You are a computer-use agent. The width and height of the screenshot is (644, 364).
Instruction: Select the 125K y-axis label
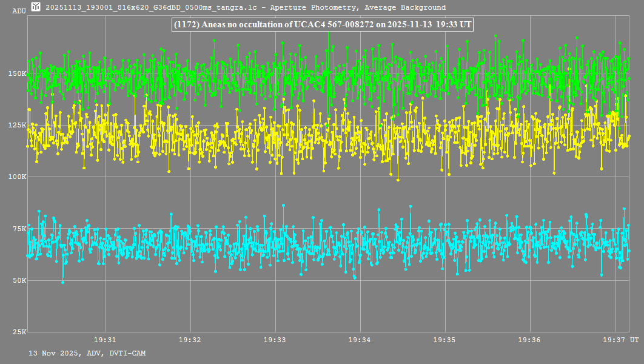click(x=18, y=125)
